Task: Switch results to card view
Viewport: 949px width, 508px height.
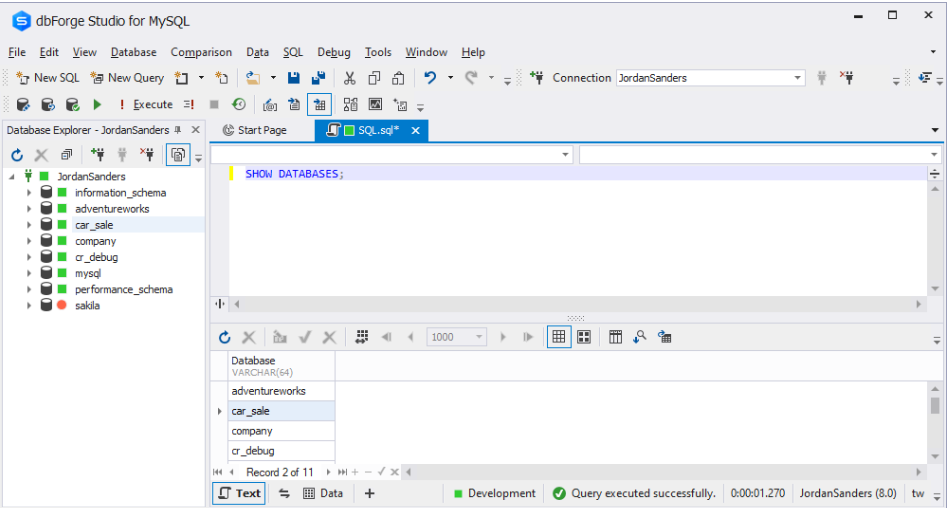Action: [x=584, y=337]
